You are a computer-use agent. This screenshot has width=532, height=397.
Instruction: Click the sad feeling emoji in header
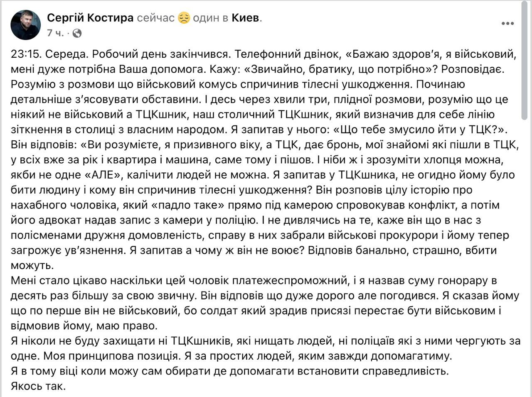[x=184, y=18]
